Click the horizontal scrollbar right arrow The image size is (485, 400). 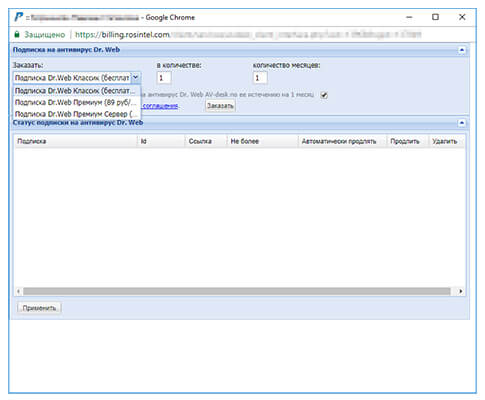[461, 291]
